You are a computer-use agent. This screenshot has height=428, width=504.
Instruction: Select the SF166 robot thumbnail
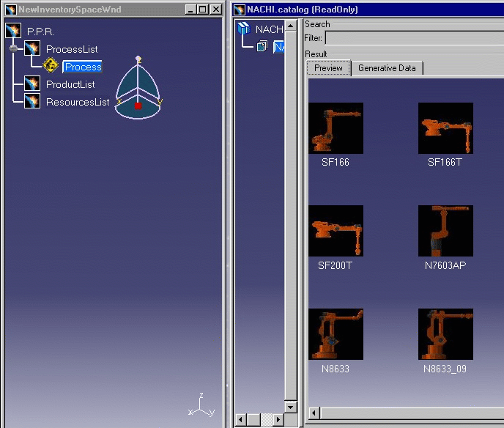(x=336, y=128)
